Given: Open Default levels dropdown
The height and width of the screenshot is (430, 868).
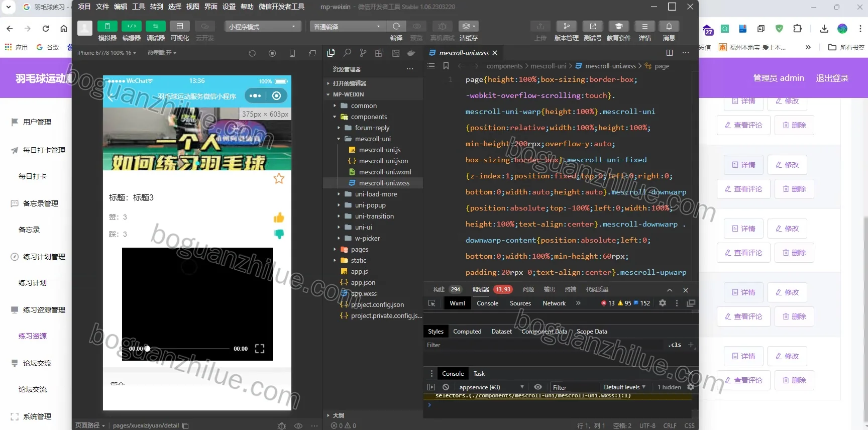Looking at the screenshot, I should 624,387.
